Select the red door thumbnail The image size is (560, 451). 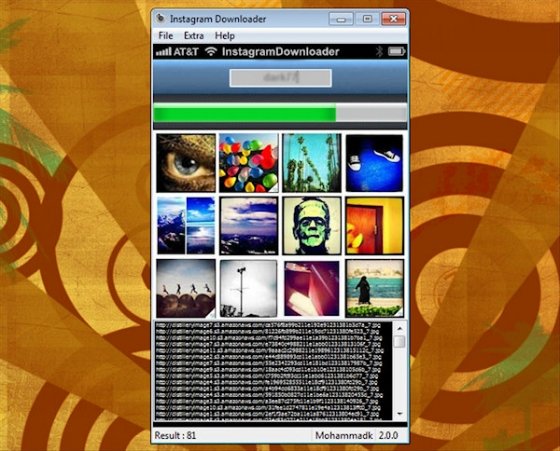tap(374, 225)
